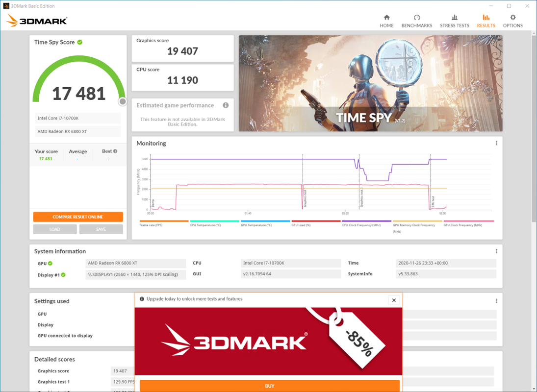This screenshot has width=537, height=392.
Task: Click the score gauge end marker
Action: point(123,101)
